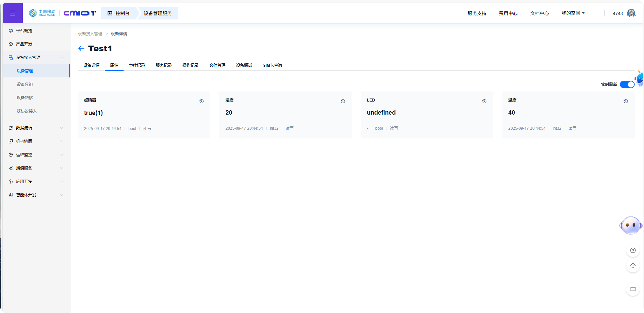Open the 文档中心 link
The image size is (644, 313).
(x=539, y=13)
